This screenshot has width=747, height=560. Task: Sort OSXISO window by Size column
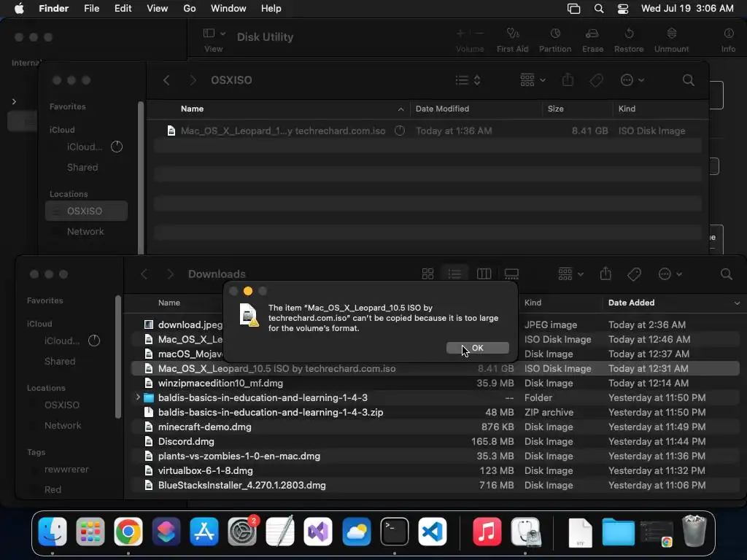coord(578,109)
